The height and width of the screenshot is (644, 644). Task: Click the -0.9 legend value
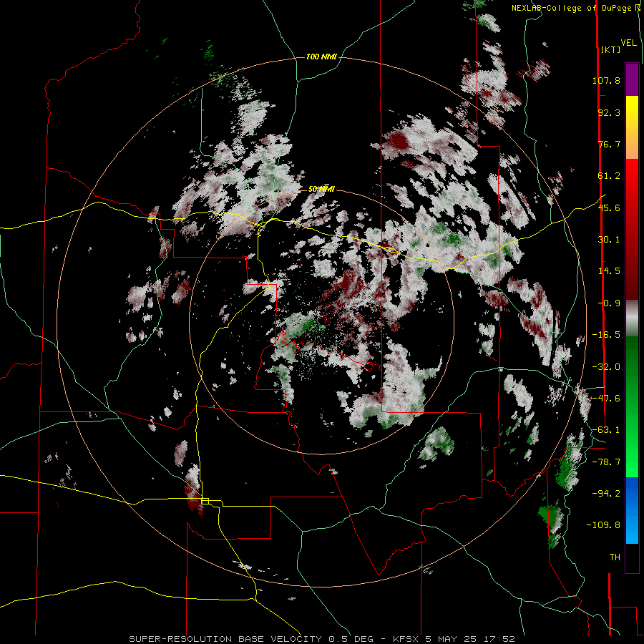pos(609,303)
